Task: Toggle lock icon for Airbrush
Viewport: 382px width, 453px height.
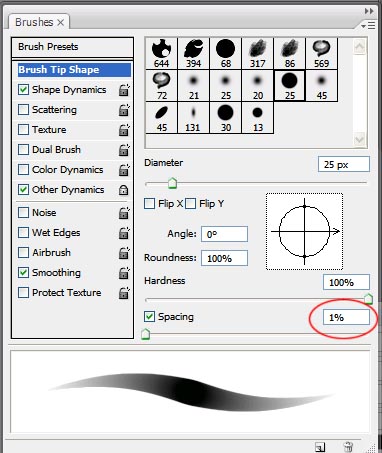Action: 124,253
